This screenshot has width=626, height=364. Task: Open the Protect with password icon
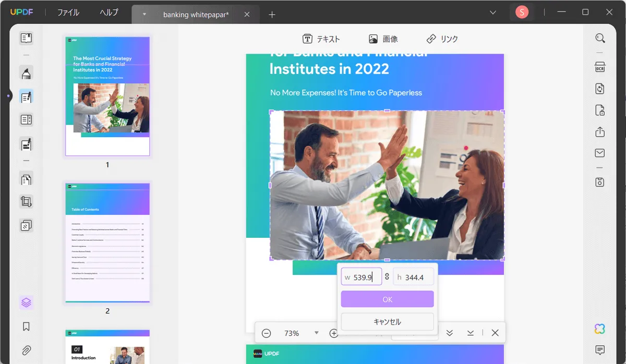tap(600, 110)
